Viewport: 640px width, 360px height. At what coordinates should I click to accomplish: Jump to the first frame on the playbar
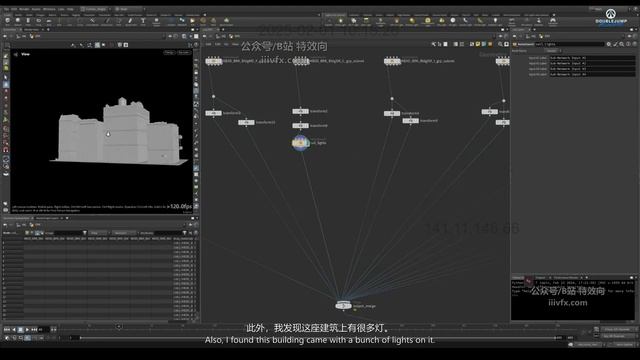coord(7,329)
